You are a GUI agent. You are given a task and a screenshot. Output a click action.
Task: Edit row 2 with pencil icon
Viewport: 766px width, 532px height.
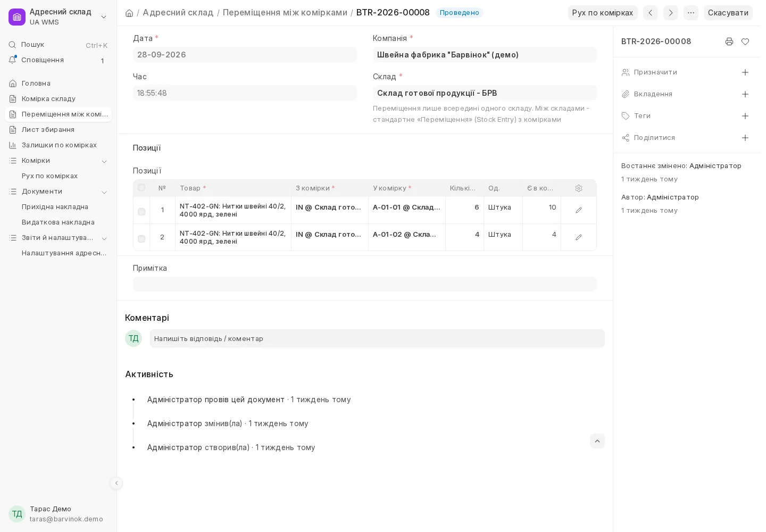579,237
